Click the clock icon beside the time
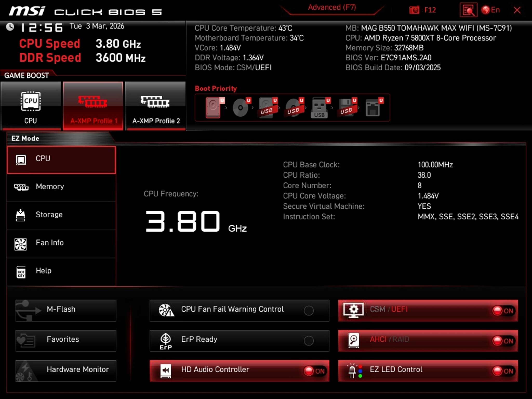 (10, 27)
